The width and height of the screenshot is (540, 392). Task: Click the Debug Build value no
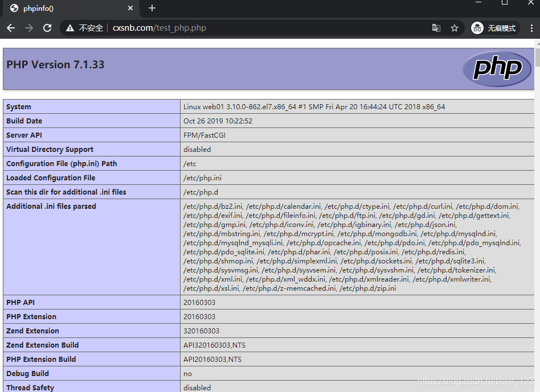[x=188, y=374]
